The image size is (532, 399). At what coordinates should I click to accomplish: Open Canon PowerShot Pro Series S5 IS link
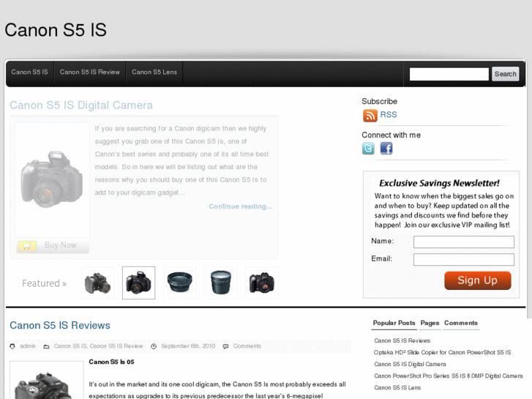click(x=448, y=376)
